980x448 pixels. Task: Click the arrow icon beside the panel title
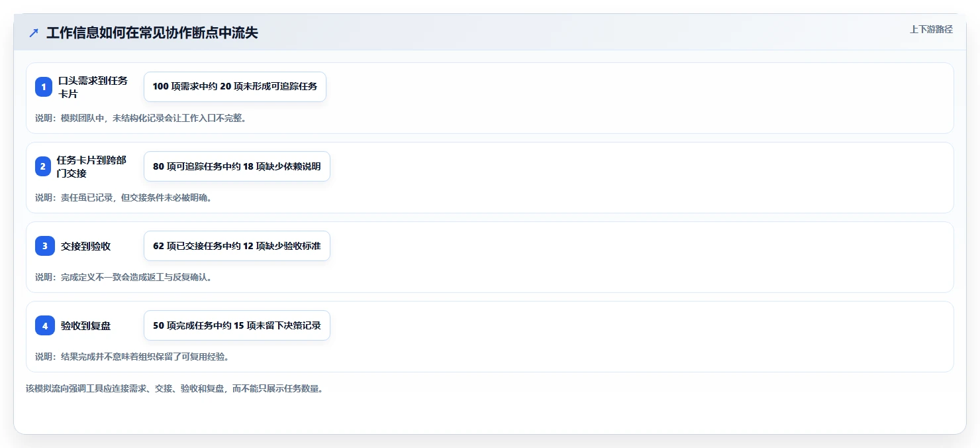click(34, 33)
